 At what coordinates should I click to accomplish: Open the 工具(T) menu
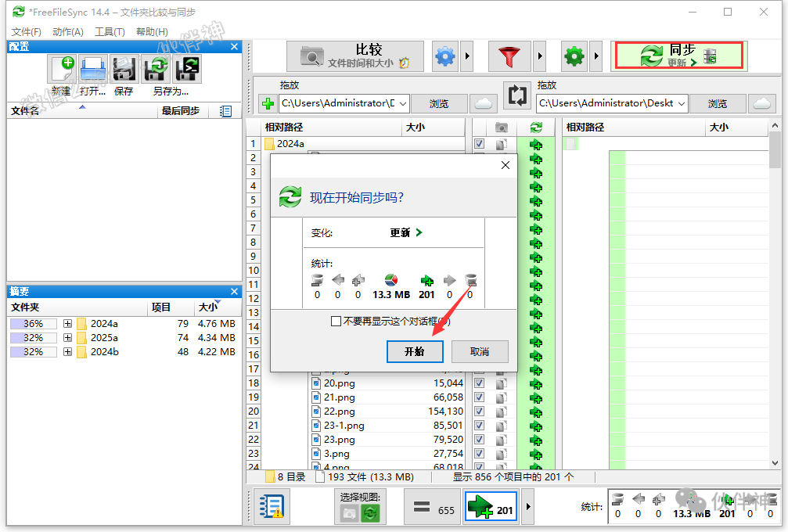click(x=110, y=31)
